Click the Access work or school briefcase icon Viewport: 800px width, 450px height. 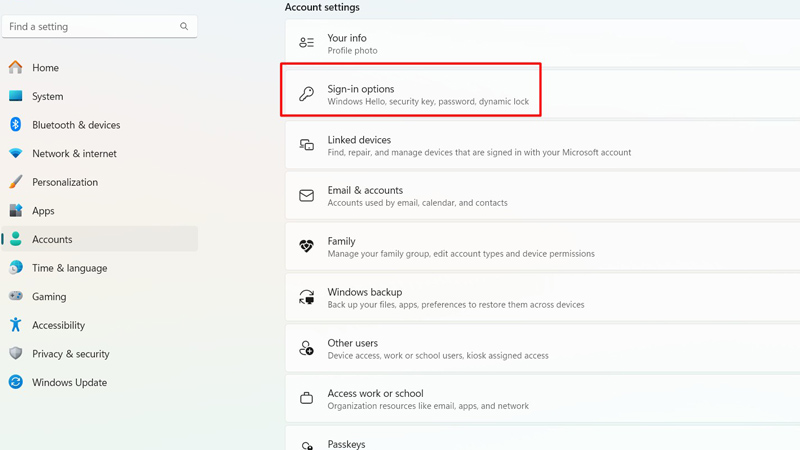coord(306,398)
